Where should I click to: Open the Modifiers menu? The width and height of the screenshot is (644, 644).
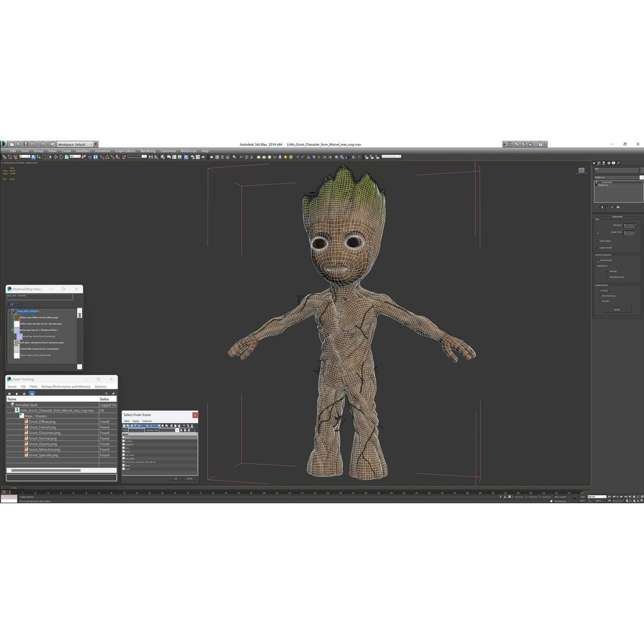[82, 151]
